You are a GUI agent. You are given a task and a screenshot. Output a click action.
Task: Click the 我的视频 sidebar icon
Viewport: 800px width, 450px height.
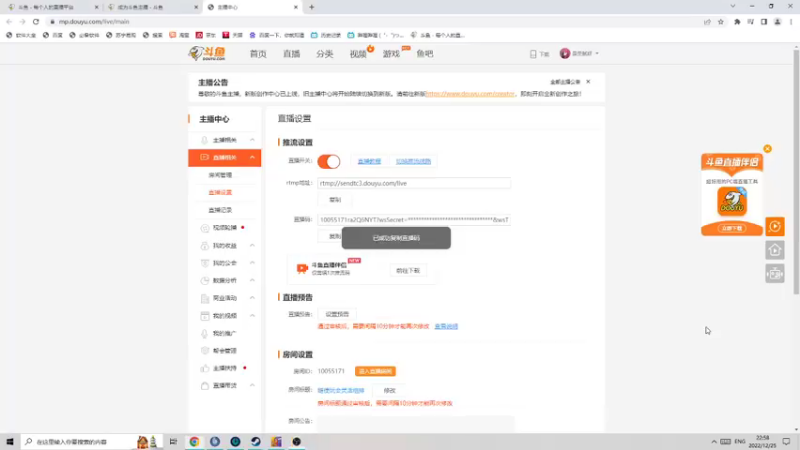(x=205, y=316)
